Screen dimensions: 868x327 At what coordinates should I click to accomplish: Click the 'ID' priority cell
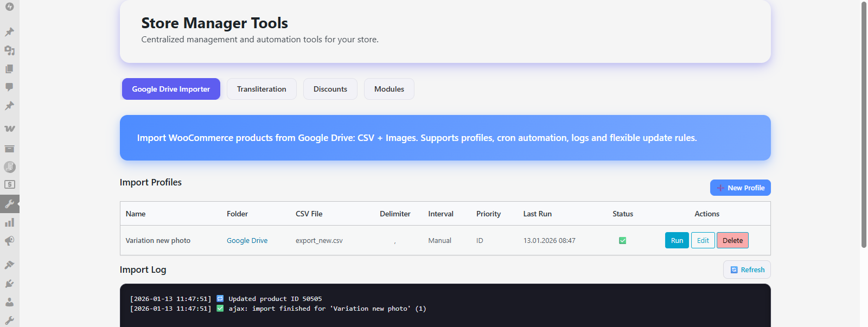click(480, 241)
